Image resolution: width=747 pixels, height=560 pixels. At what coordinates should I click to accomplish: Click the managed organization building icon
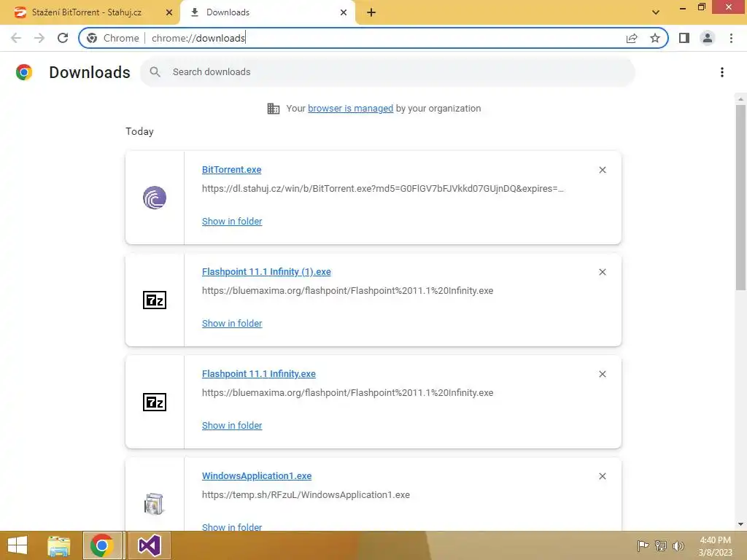(x=274, y=109)
